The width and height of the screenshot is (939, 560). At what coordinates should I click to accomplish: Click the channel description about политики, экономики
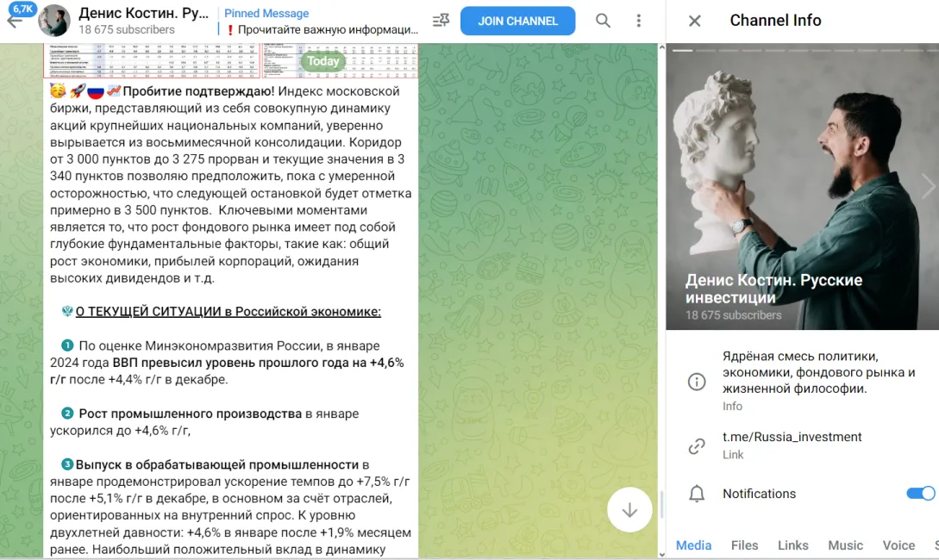pyautogui.click(x=818, y=372)
